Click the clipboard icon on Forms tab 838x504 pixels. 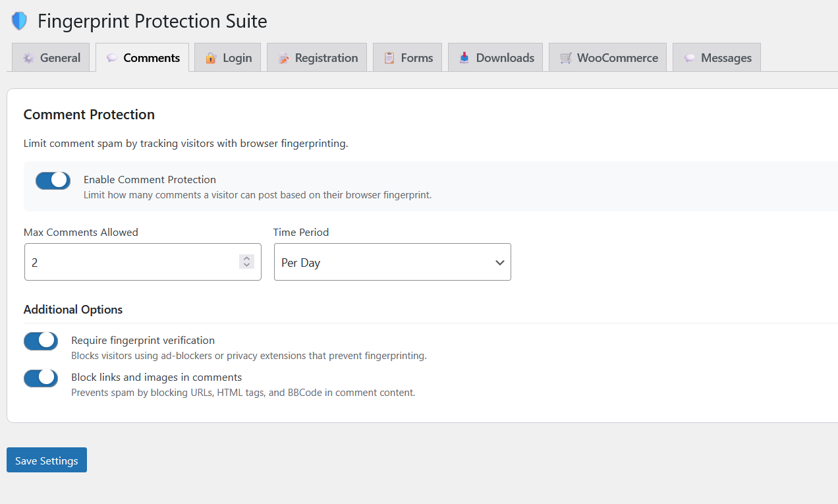coord(389,58)
